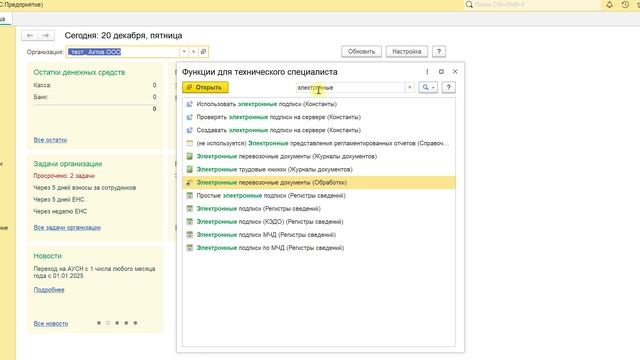This screenshot has height=360, width=640.
Task: Go forward with the right arrow button
Action: pos(46,36)
